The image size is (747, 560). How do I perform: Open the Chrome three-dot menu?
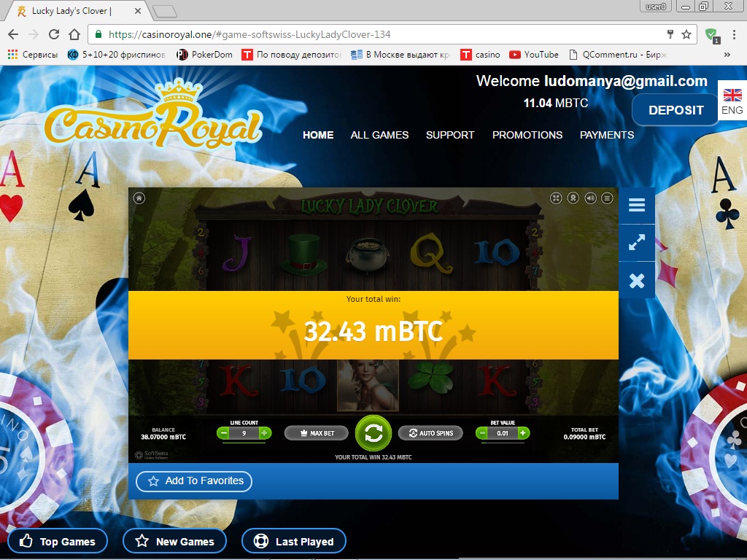(x=734, y=34)
